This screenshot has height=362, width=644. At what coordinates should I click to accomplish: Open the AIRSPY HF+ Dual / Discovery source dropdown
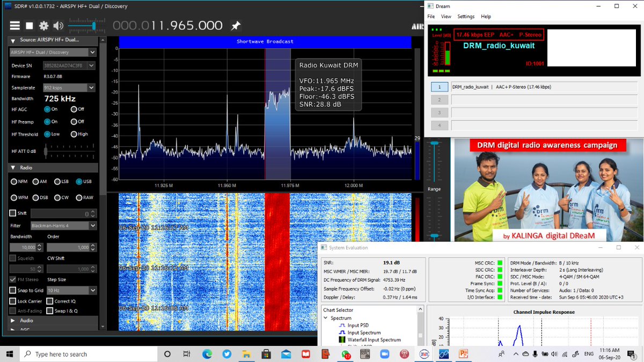[x=53, y=53]
